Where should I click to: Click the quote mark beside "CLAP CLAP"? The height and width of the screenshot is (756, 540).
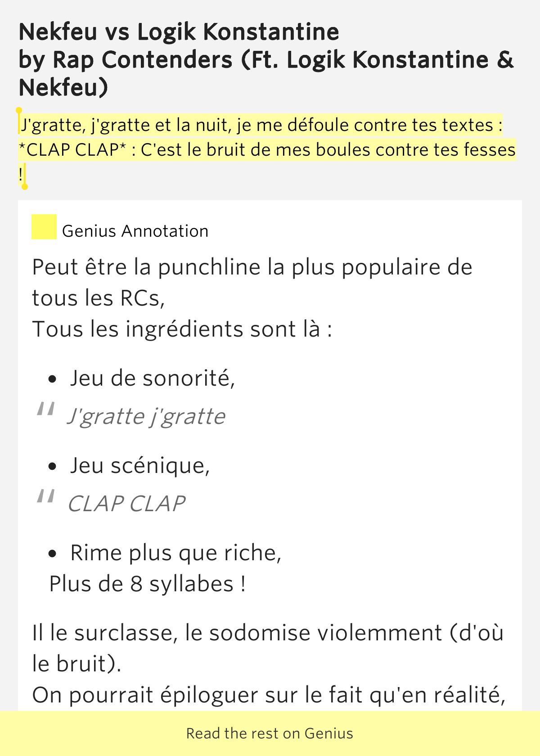pos(45,497)
